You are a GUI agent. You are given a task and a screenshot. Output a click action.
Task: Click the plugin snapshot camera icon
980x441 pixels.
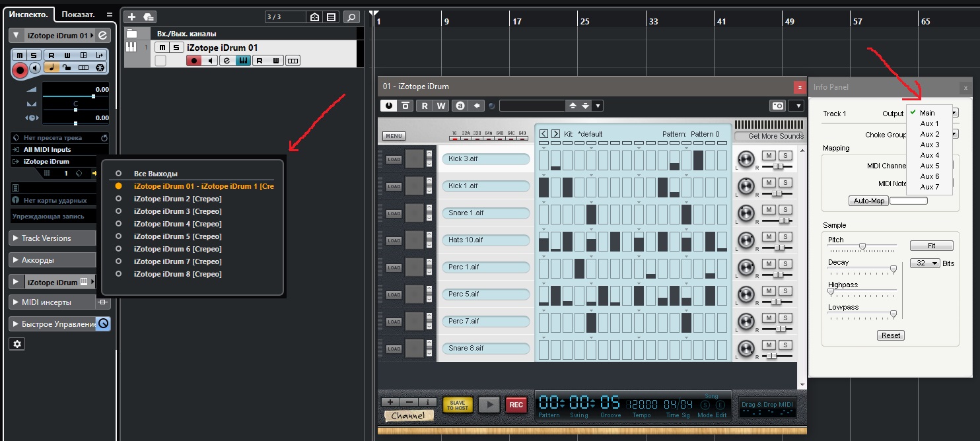778,106
